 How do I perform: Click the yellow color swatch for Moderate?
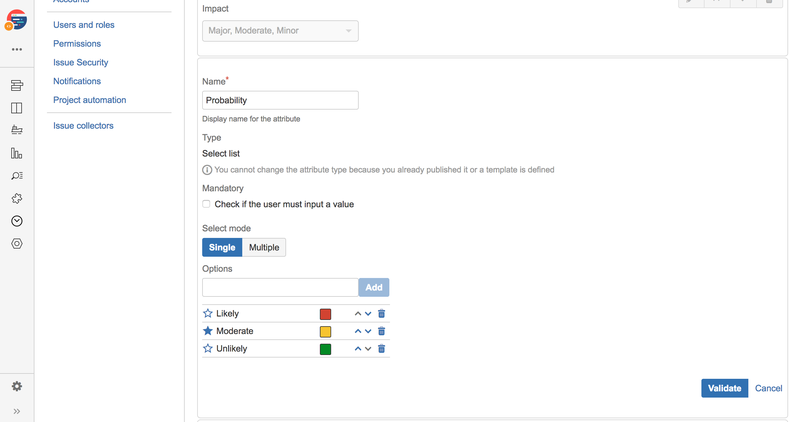pos(325,331)
